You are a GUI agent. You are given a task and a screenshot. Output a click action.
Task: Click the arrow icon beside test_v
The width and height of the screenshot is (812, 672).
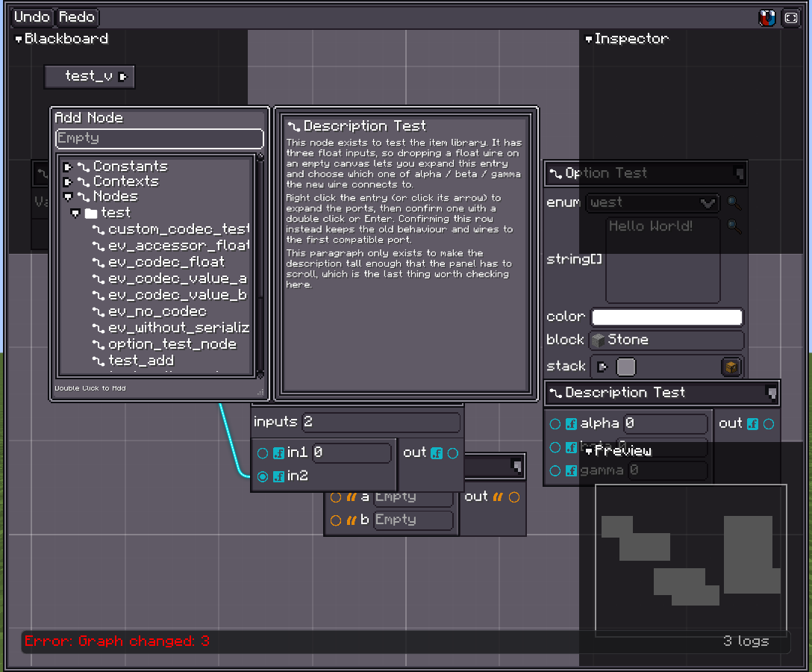pos(122,77)
